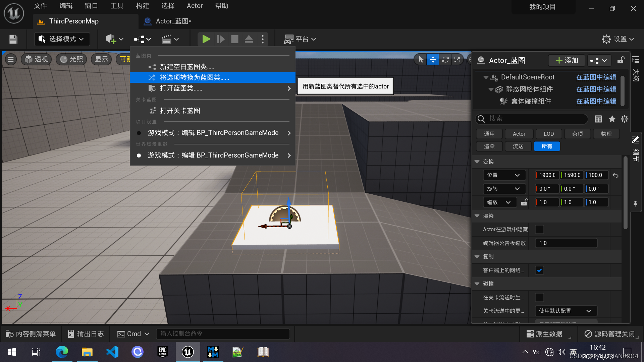The image size is (644, 362).
Task: Open the add content cube dropdown
Action: coord(115,39)
